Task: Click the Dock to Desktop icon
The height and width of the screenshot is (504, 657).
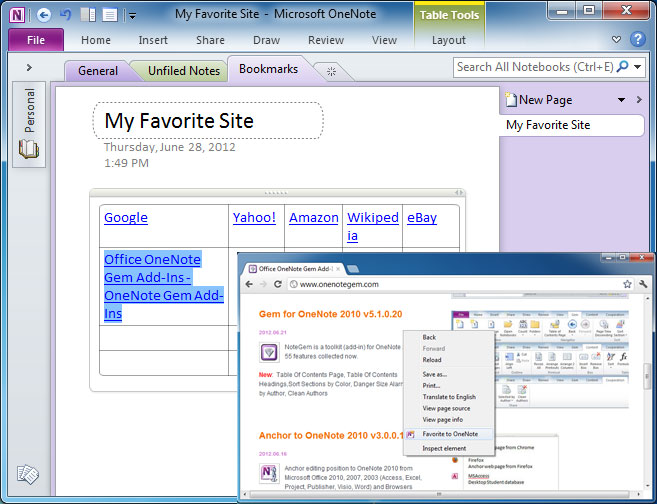Action: click(x=88, y=16)
